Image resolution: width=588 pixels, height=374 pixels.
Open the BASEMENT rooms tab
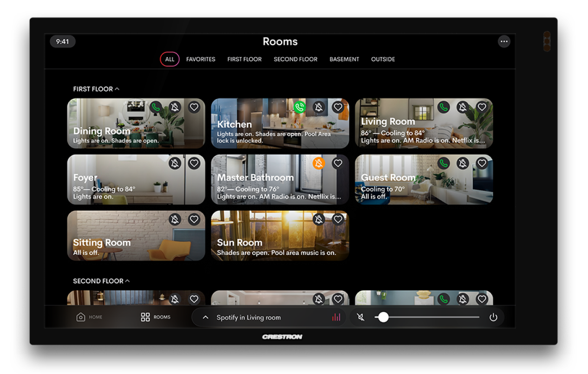tap(344, 59)
